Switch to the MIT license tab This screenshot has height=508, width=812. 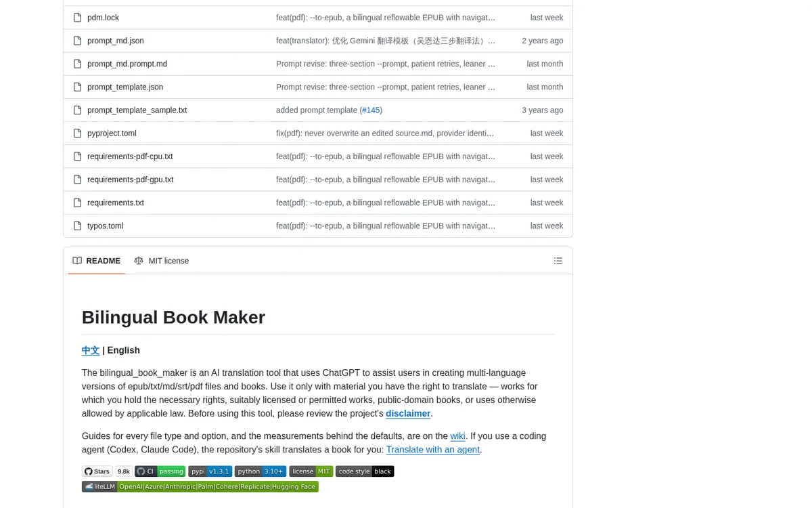click(x=162, y=261)
